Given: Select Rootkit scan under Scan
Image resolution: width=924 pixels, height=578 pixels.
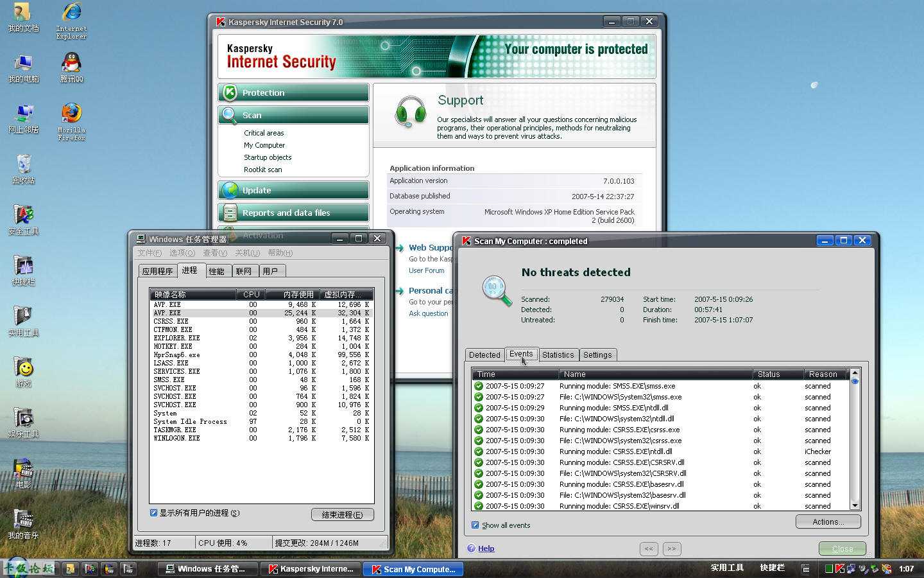Looking at the screenshot, I should pyautogui.click(x=262, y=170).
